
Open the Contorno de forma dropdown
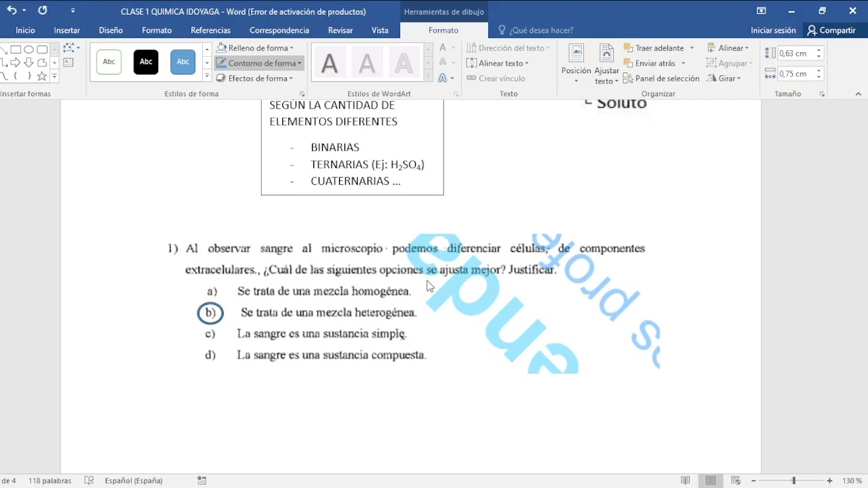(259, 63)
